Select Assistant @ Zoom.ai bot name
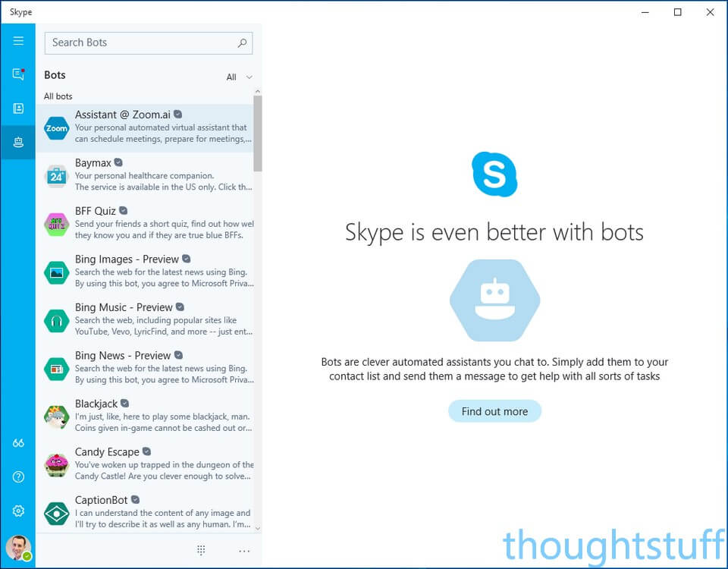 [x=123, y=115]
